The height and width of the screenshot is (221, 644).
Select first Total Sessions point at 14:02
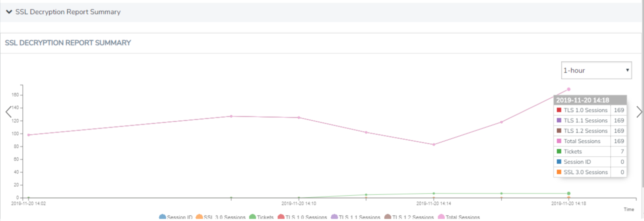click(29, 135)
